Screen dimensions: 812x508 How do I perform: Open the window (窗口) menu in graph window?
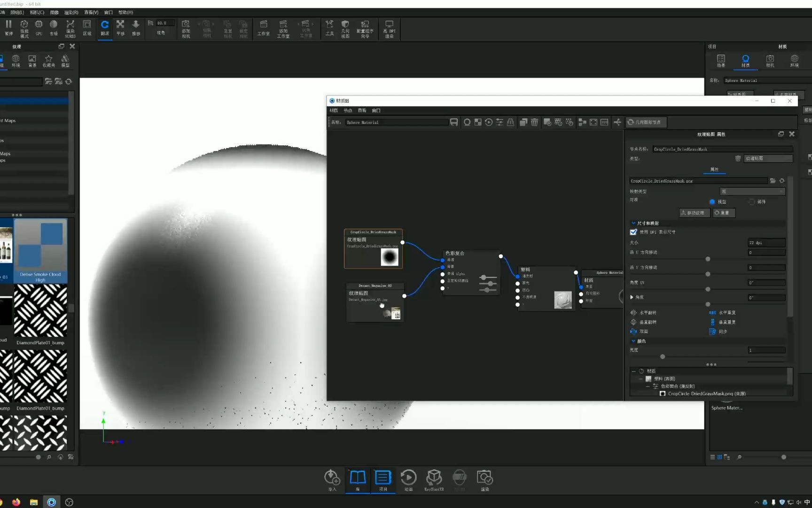[376, 111]
